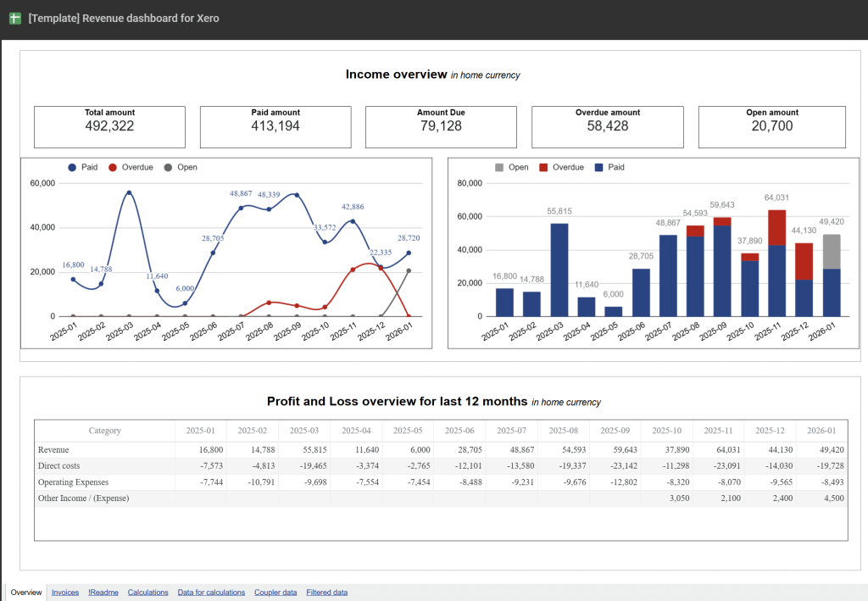Select the Overview sheet tab
This screenshot has height=601, width=868.
[x=25, y=592]
